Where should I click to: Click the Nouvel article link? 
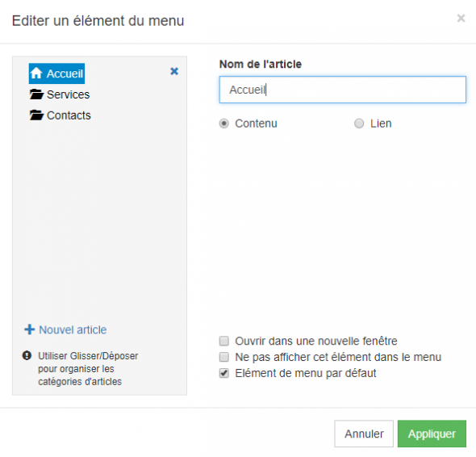(x=73, y=329)
